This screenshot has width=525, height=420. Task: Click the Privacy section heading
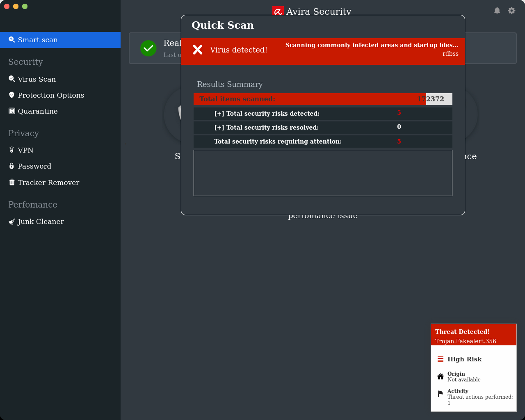pos(23,133)
